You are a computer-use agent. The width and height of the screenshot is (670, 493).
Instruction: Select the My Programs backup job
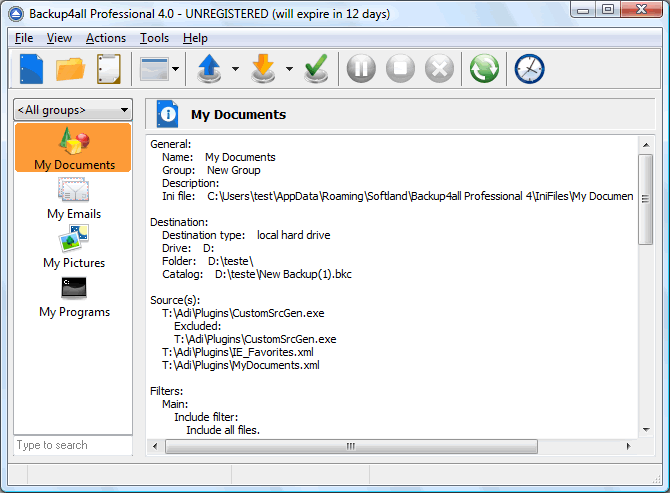click(74, 297)
